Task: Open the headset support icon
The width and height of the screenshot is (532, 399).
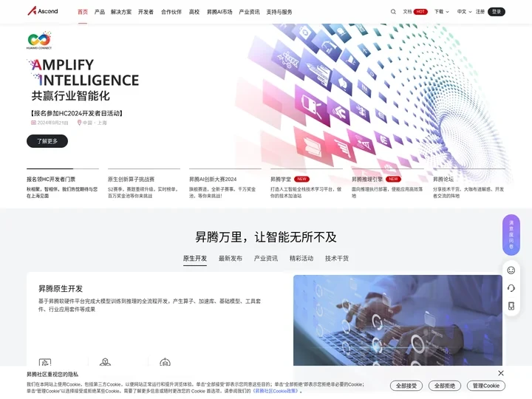Action: [x=511, y=288]
